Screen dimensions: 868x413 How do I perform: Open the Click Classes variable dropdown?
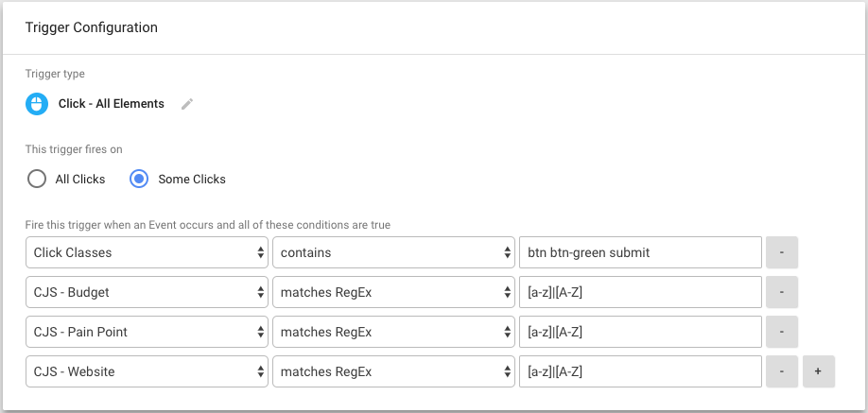point(147,252)
